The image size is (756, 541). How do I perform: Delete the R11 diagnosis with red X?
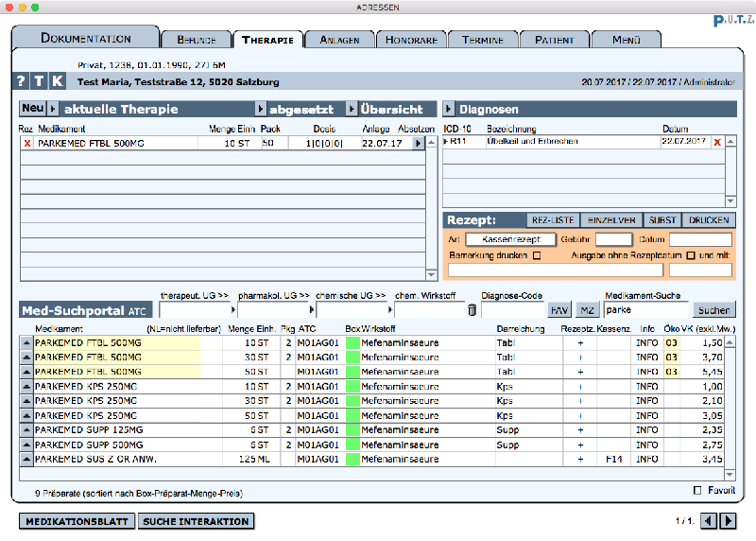point(717,142)
